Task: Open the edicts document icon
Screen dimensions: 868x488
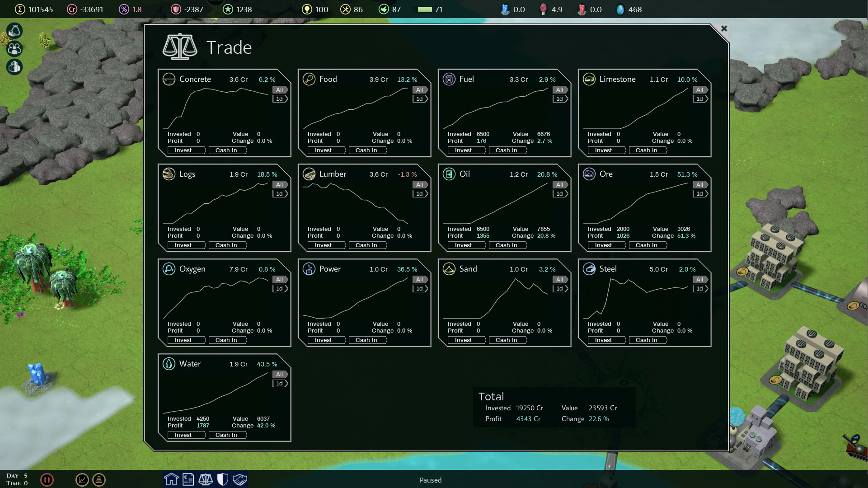Action: [188, 479]
